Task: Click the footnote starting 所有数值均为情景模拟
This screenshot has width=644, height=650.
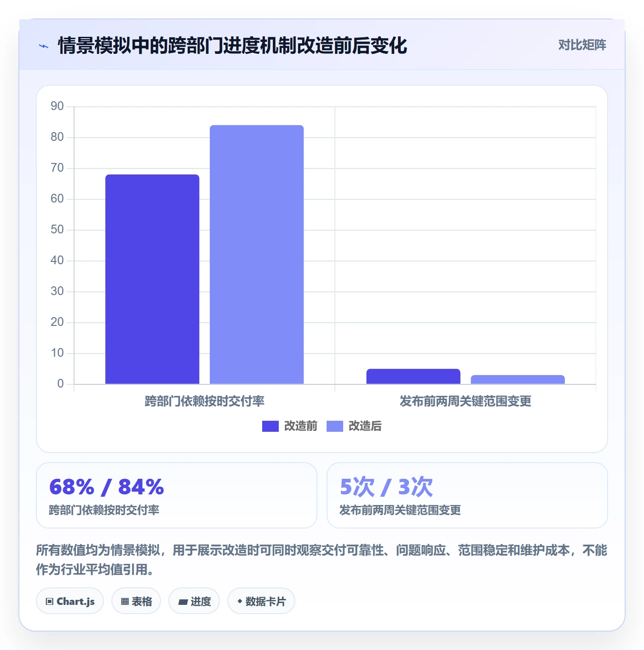Action: click(322, 560)
